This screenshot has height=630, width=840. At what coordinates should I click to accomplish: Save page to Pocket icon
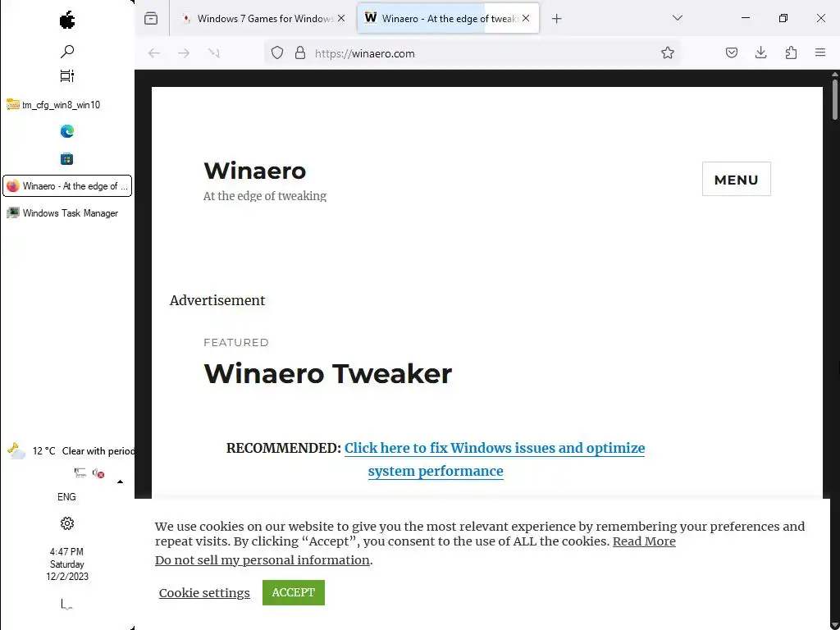[x=732, y=53]
